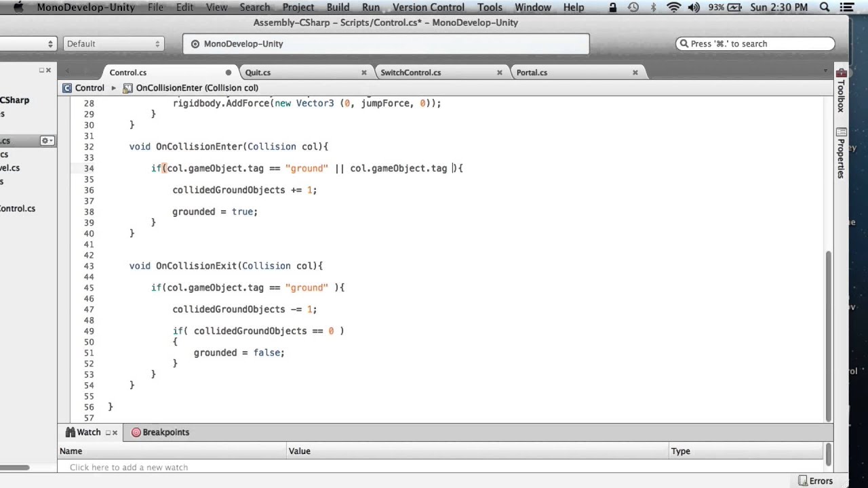Image resolution: width=868 pixels, height=488 pixels.
Task: Click the OnCollisionEnter method icon in breadcrumb
Action: pos(127,87)
